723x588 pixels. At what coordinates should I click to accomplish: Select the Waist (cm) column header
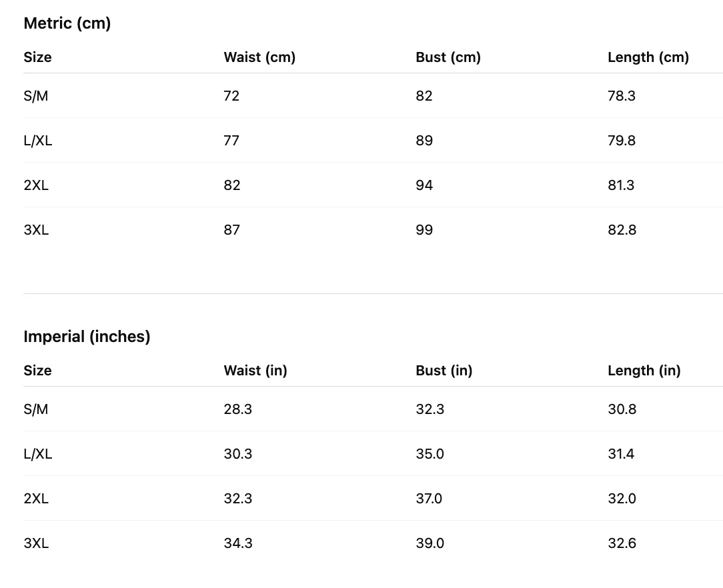pos(259,57)
